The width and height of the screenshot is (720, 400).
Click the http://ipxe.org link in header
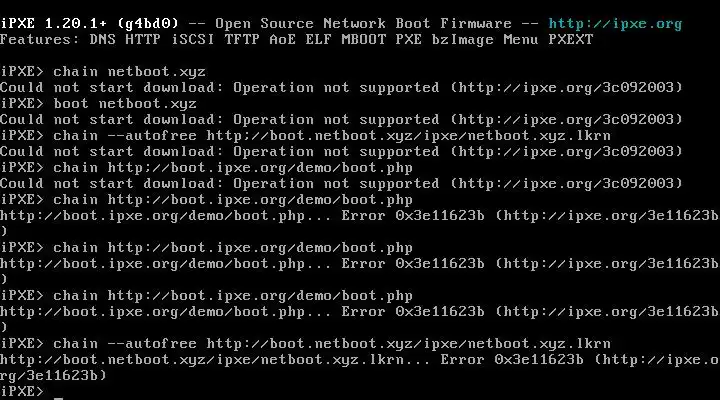(x=615, y=24)
